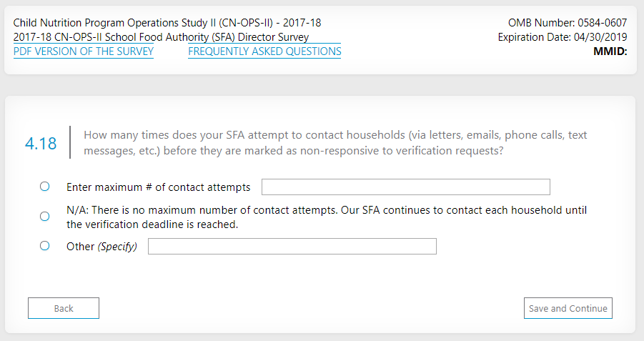Click the question text about contacting households
Image resolution: width=644 pixels, height=341 pixels.
click(335, 143)
